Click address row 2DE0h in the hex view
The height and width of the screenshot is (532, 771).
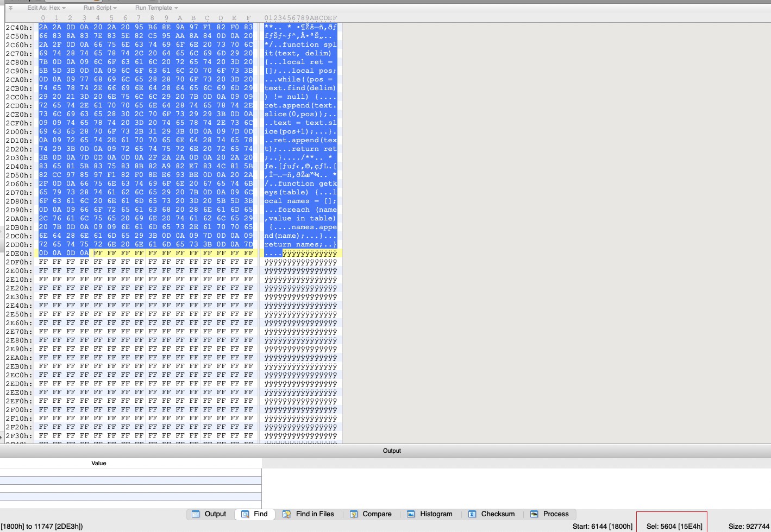point(19,254)
